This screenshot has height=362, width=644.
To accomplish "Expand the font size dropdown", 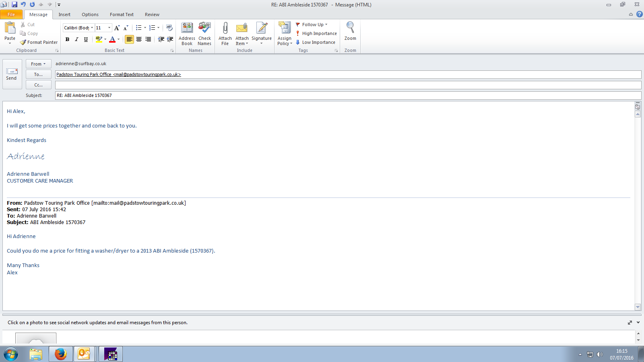I will click(109, 28).
